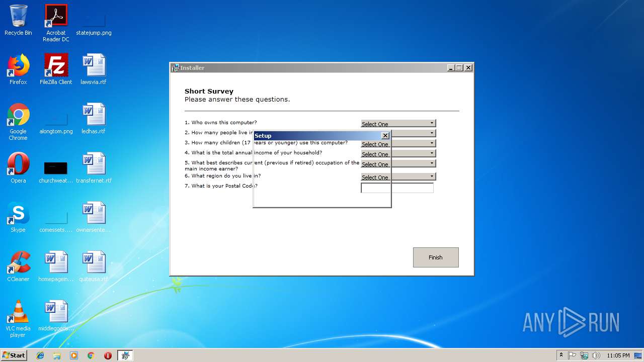Select the ledhas.rtf document icon
The image size is (644, 362).
(94, 119)
